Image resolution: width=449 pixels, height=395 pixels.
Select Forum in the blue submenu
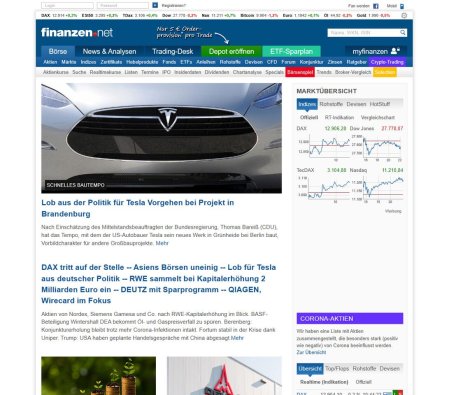(288, 62)
